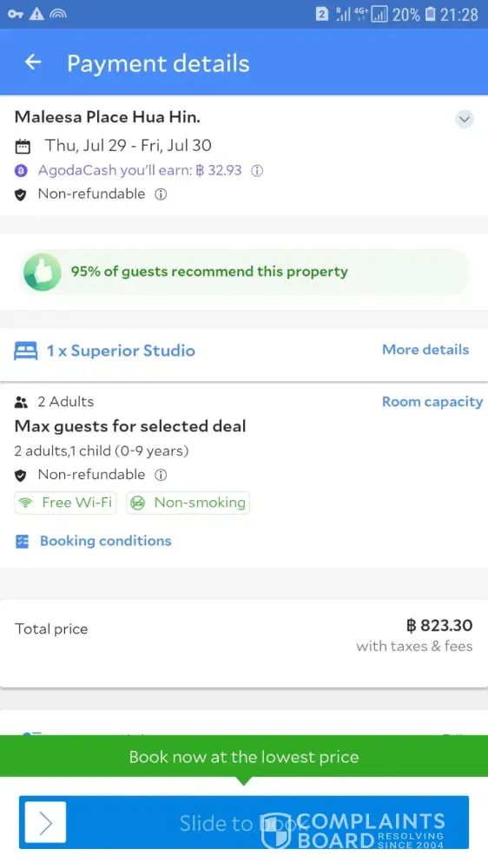Click the calendar icon beside Thu, Jul 29

23,146
